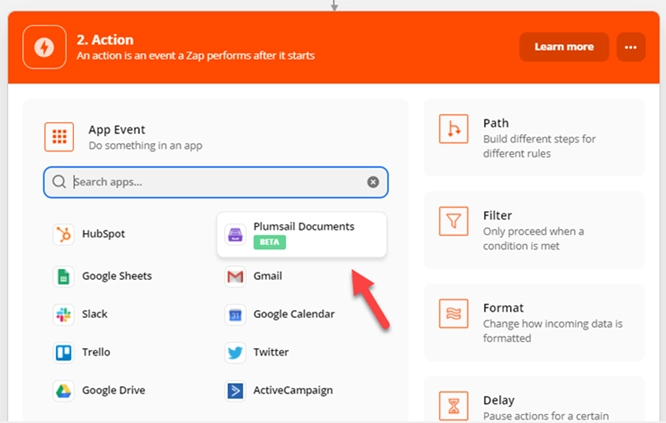Viewport: 666px width, 423px height.
Task: Select the Google Sheets label
Action: [x=117, y=276]
